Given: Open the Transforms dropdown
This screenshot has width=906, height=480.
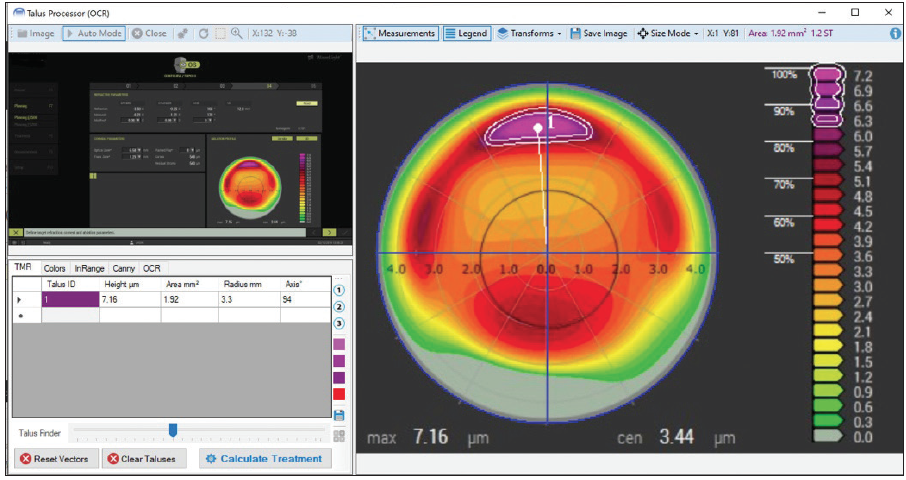Looking at the screenshot, I should [529, 33].
